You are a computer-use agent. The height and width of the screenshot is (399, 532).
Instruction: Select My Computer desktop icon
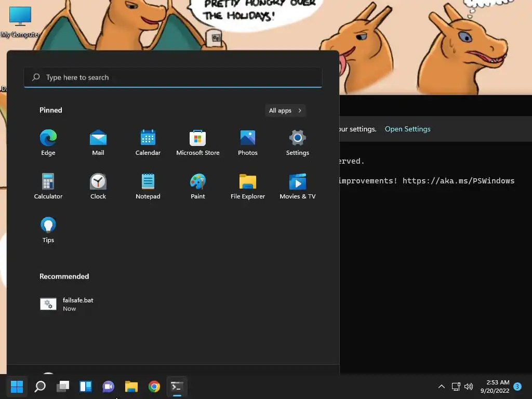20,22
